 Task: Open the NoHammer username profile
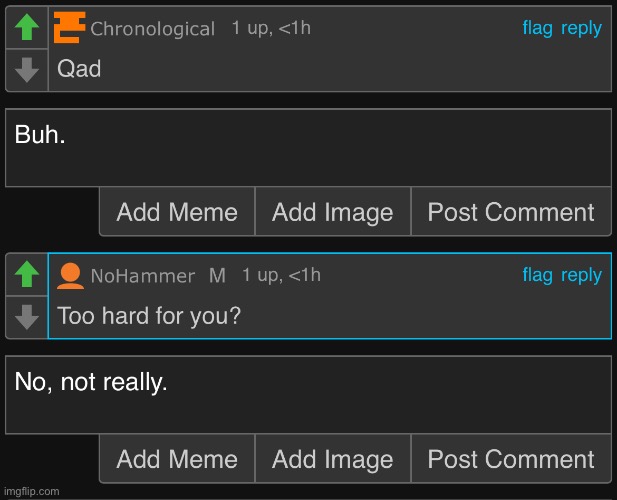[x=143, y=276]
